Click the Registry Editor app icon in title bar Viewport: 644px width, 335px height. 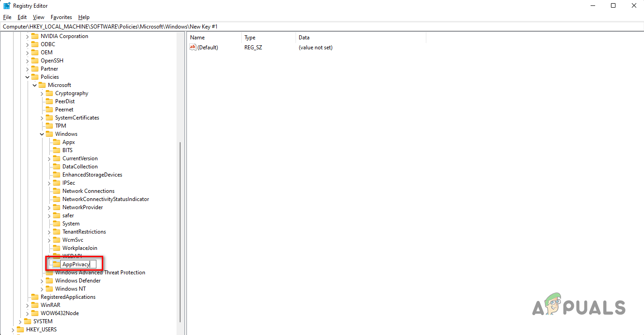[x=7, y=6]
